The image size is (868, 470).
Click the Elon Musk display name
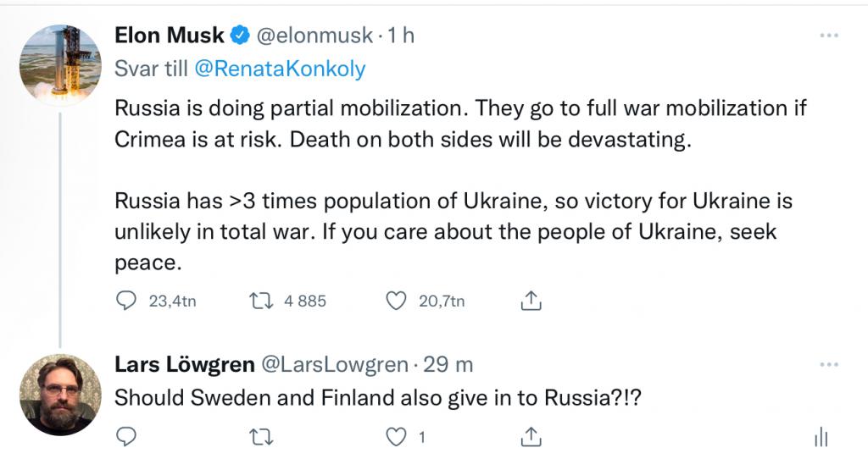pos(170,36)
